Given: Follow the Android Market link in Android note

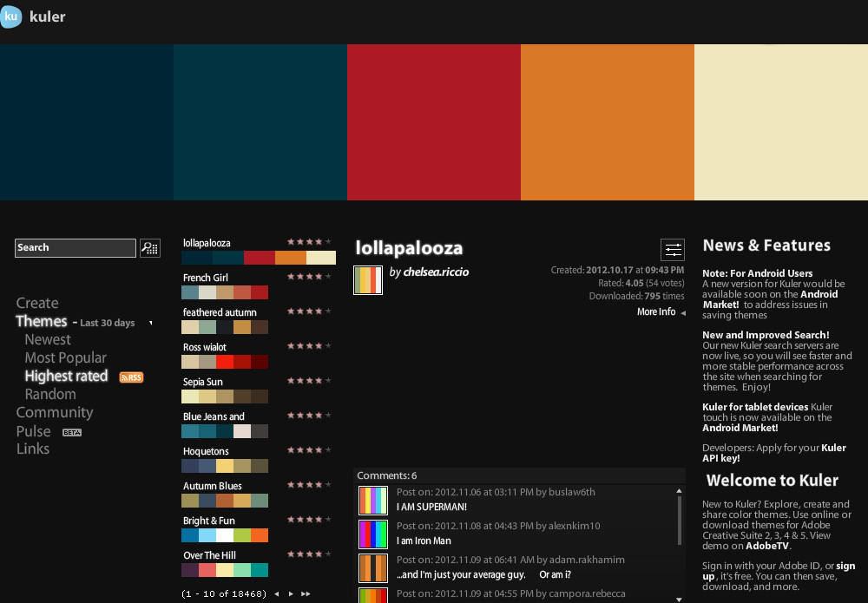Looking at the screenshot, I should [770, 299].
